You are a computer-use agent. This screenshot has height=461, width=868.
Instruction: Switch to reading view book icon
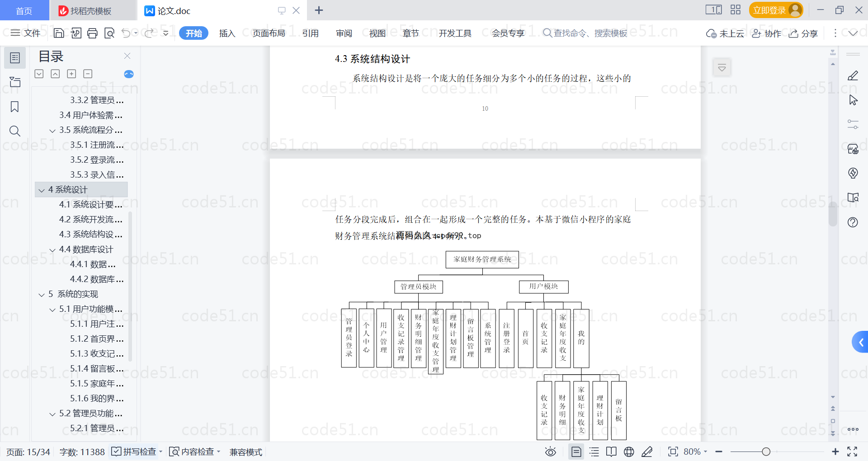[x=611, y=452]
